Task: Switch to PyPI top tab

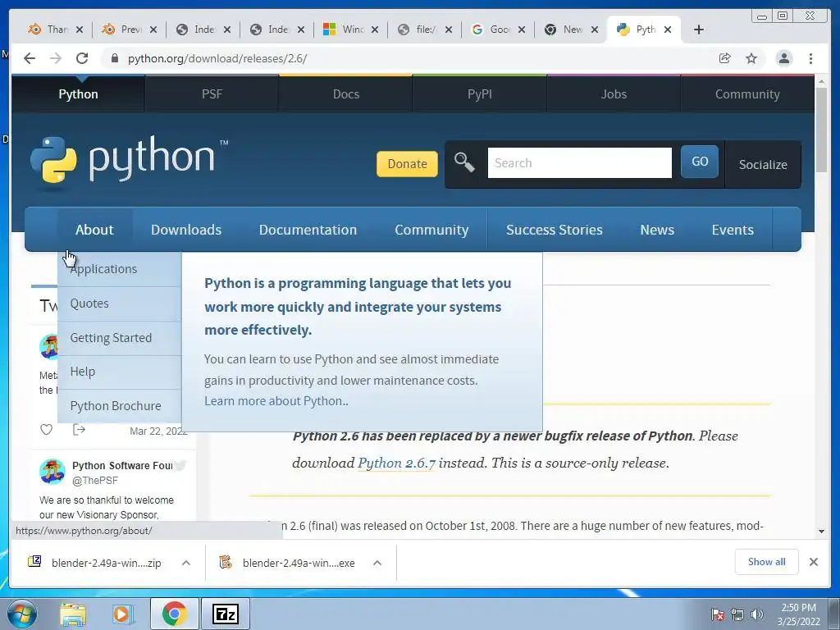Action: tap(479, 94)
